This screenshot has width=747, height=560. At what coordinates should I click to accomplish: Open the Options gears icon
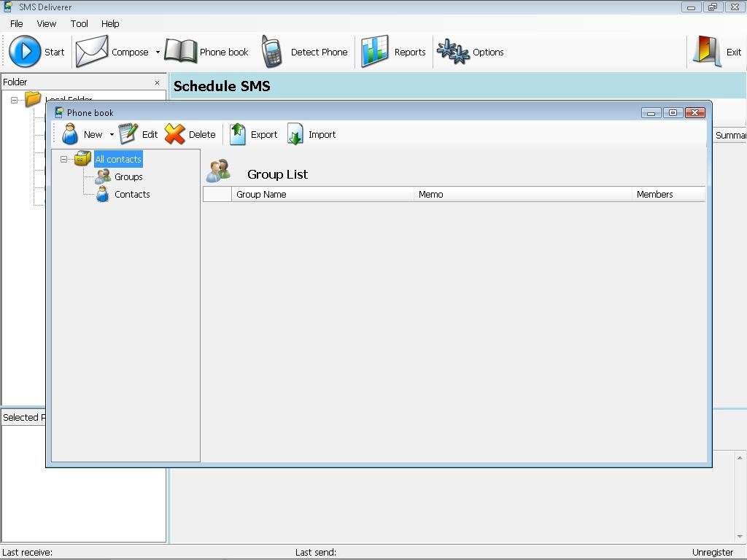coord(453,52)
